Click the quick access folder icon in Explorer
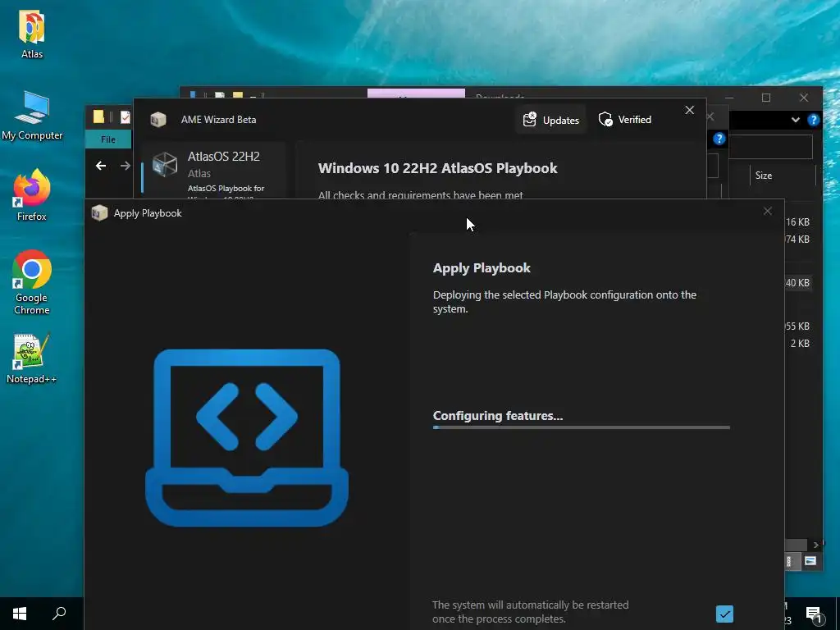This screenshot has height=630, width=840. click(98, 116)
